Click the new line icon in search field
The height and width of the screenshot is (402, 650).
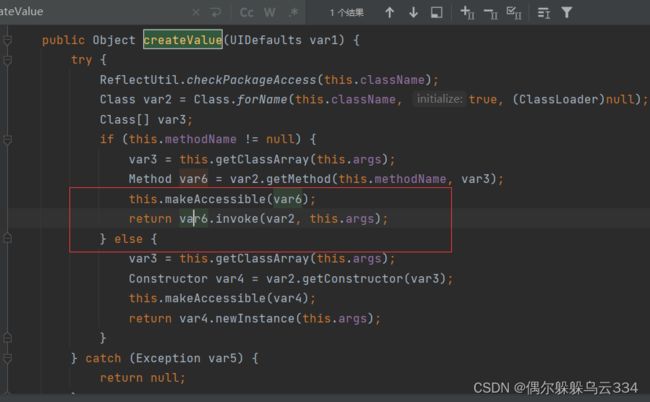pos(216,12)
